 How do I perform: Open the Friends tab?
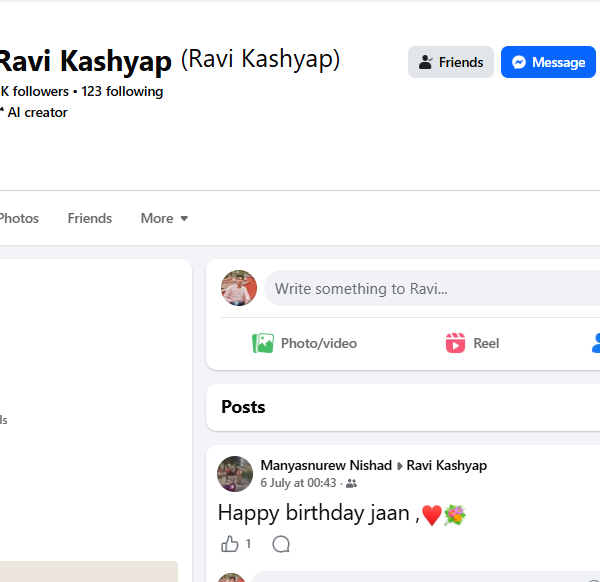(90, 218)
